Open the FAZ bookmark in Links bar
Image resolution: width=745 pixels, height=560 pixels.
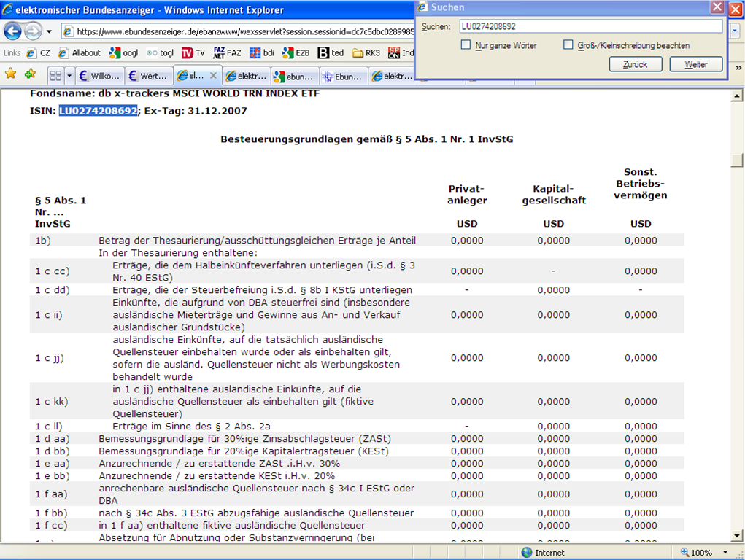(x=227, y=52)
